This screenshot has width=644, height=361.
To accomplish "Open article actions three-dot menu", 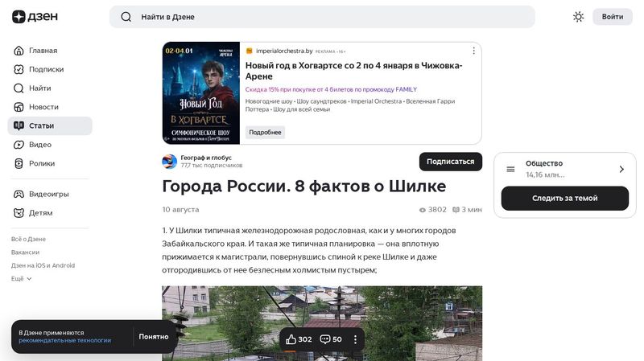I will 355,339.
